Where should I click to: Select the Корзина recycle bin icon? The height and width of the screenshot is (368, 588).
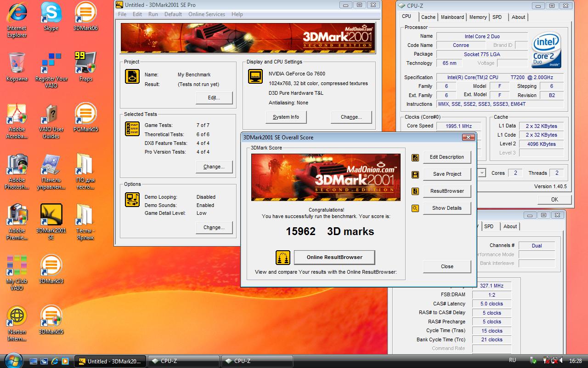pyautogui.click(x=17, y=67)
